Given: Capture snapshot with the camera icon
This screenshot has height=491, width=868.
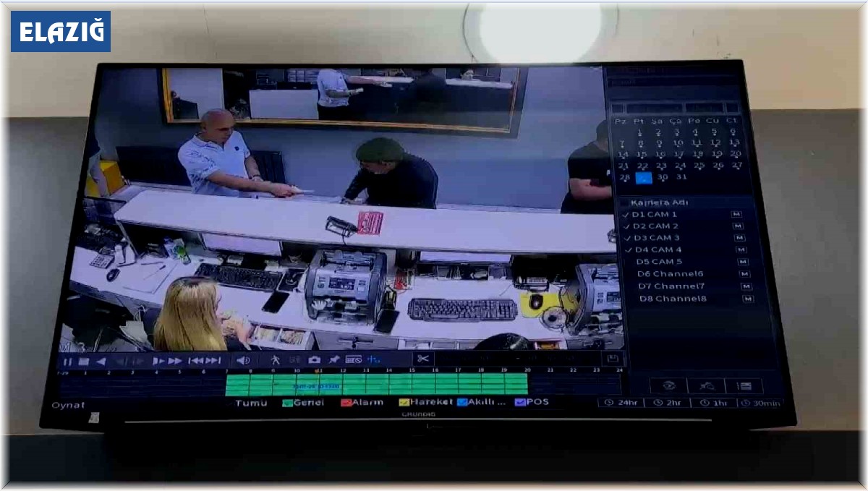Looking at the screenshot, I should [314, 359].
